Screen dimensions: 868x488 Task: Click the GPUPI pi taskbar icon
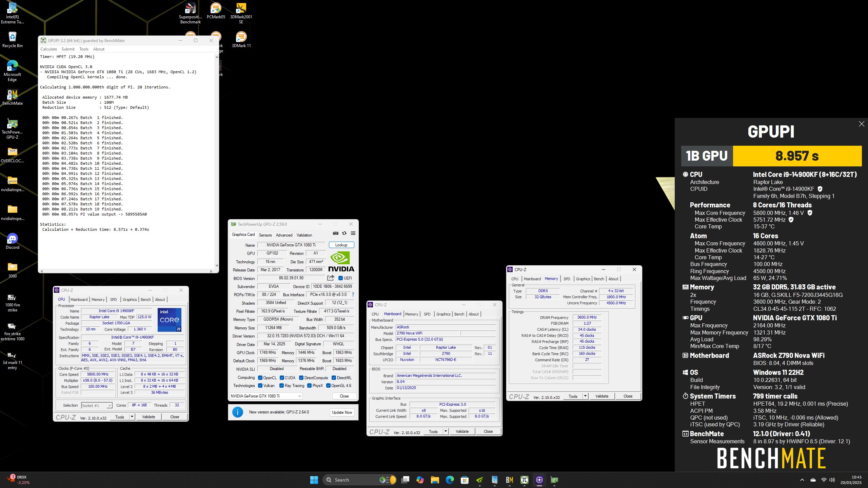(x=524, y=480)
